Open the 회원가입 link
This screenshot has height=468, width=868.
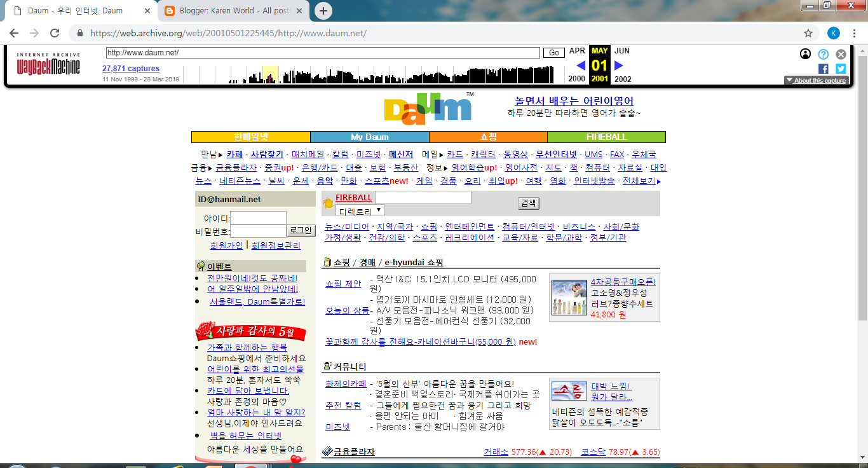click(226, 245)
